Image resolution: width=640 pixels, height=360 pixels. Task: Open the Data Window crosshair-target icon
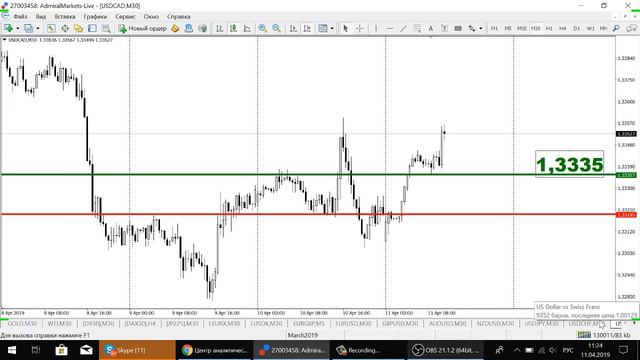click(x=65, y=28)
